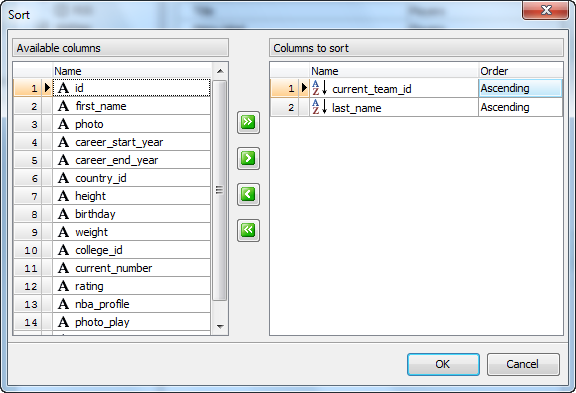Open Ascending order cell for last_name
This screenshot has width=576, height=393.
click(520, 107)
